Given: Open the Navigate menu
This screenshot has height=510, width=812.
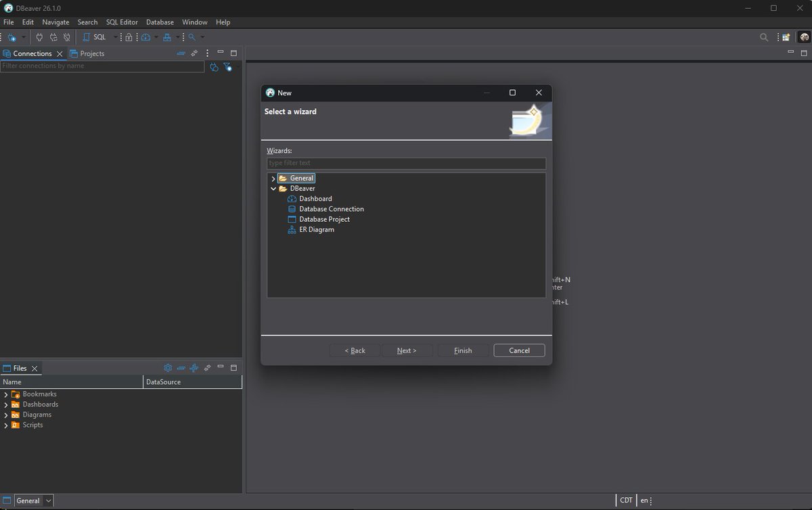Looking at the screenshot, I should click(x=55, y=22).
